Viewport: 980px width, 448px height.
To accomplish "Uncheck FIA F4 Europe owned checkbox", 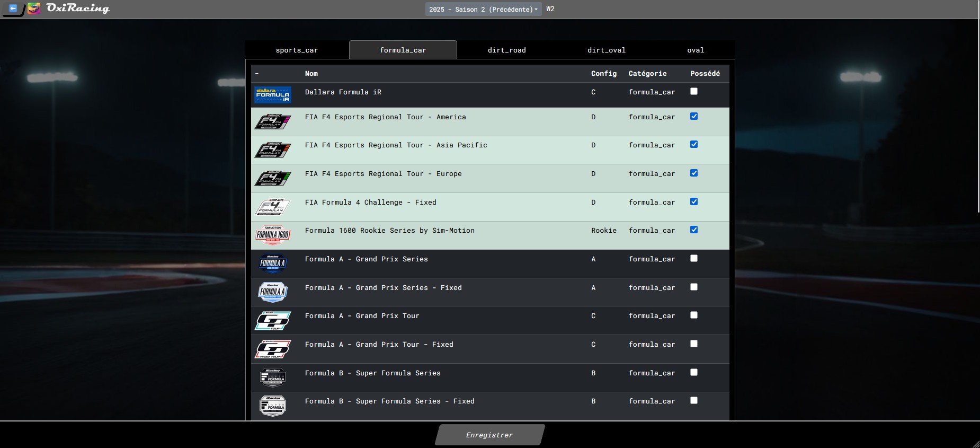I will [694, 173].
